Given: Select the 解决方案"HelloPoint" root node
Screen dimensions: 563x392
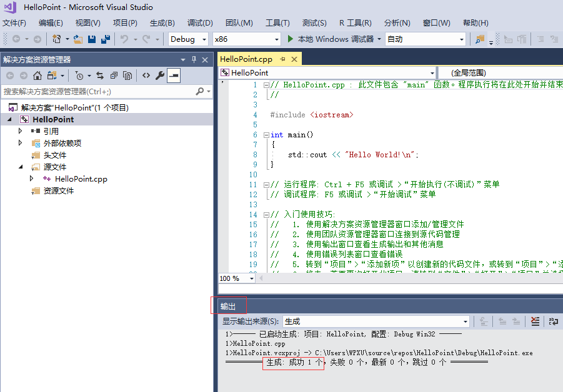Looking at the screenshot, I should click(x=75, y=107).
